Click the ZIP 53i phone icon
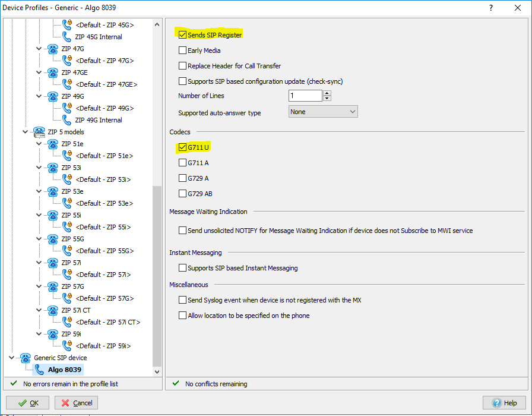The height and width of the screenshot is (416, 532). click(53, 168)
